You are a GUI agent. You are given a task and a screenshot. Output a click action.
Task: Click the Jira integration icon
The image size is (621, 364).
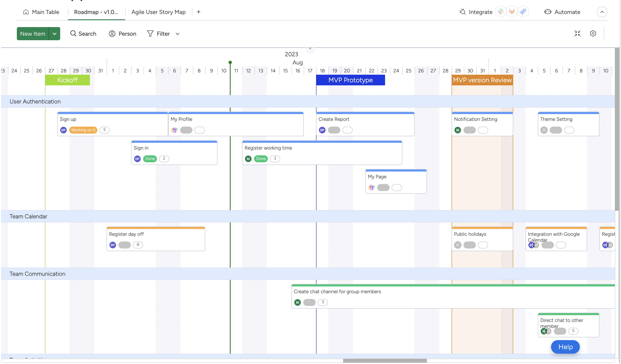coord(523,12)
